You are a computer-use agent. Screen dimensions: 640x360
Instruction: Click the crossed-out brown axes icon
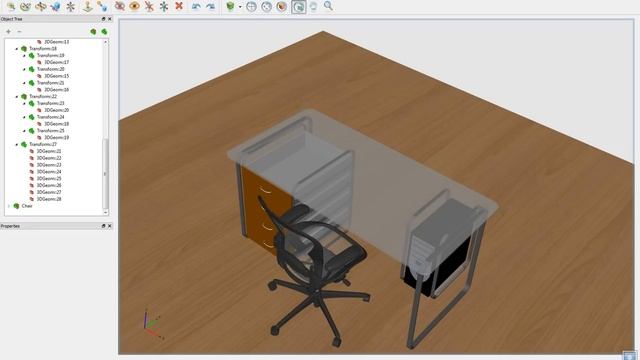pos(149,6)
